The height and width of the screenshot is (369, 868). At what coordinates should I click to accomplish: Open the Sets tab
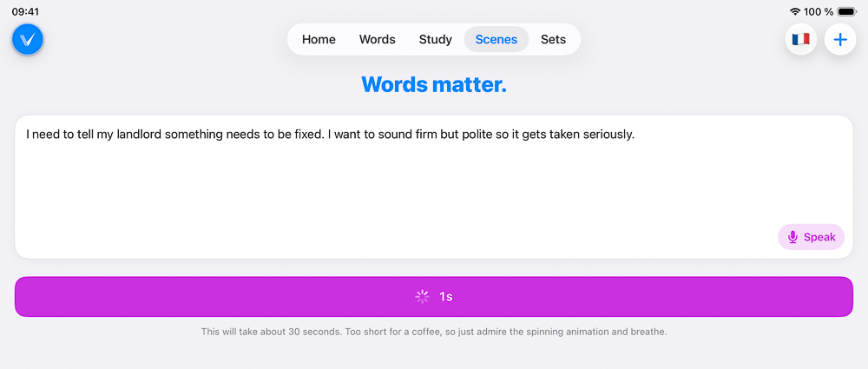[553, 39]
